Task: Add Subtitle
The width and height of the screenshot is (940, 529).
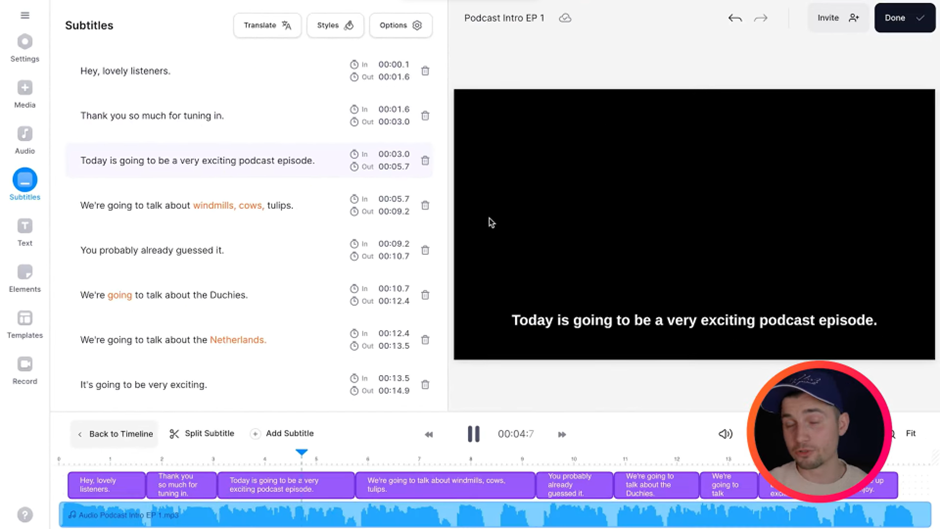Action: (282, 433)
